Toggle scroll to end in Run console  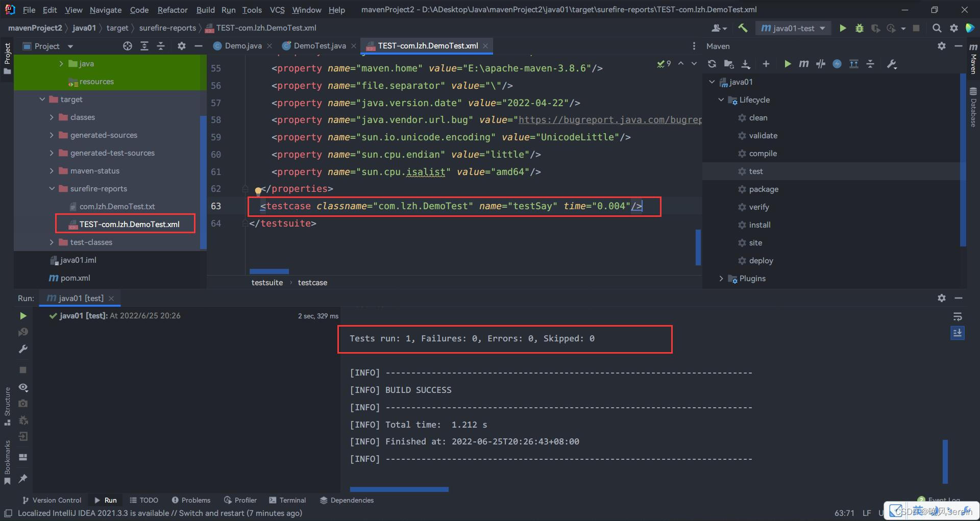[x=958, y=333]
